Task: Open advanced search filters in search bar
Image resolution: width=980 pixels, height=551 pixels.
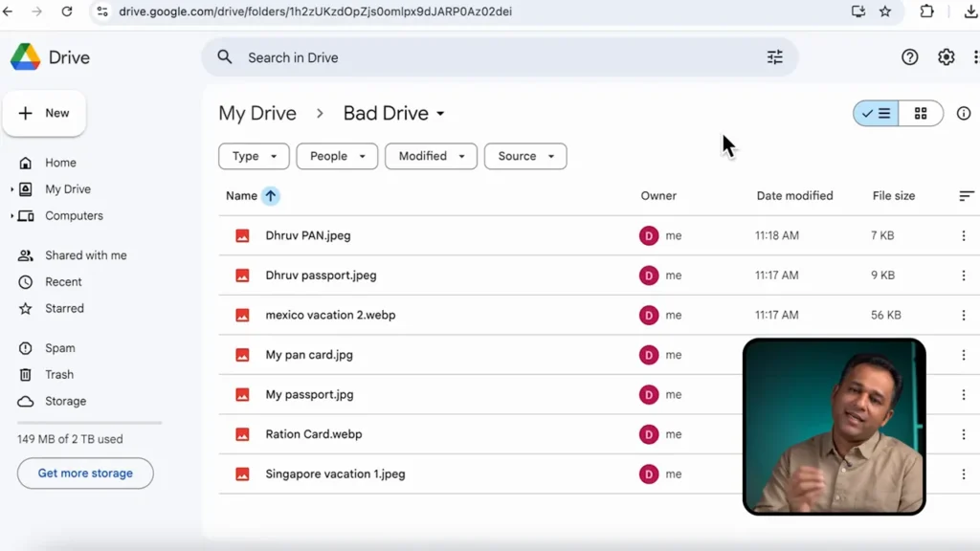Action: click(774, 56)
